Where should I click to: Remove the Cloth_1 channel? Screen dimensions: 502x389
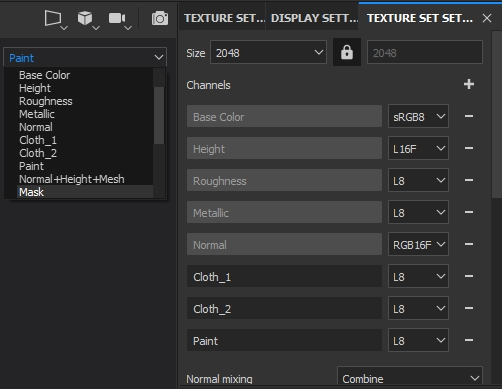469,276
